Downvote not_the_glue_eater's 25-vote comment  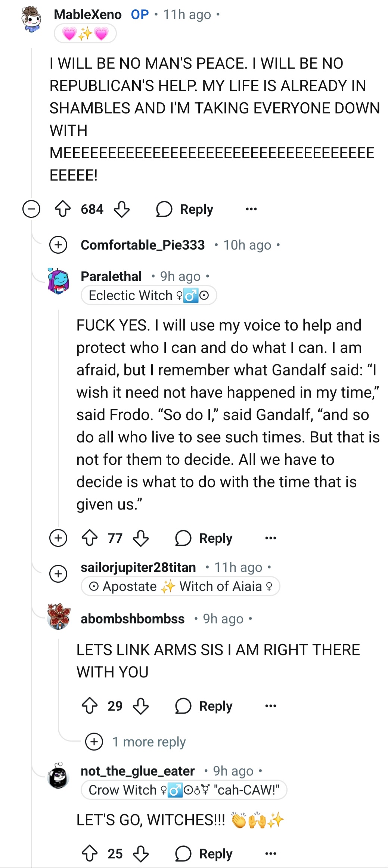coord(141,853)
